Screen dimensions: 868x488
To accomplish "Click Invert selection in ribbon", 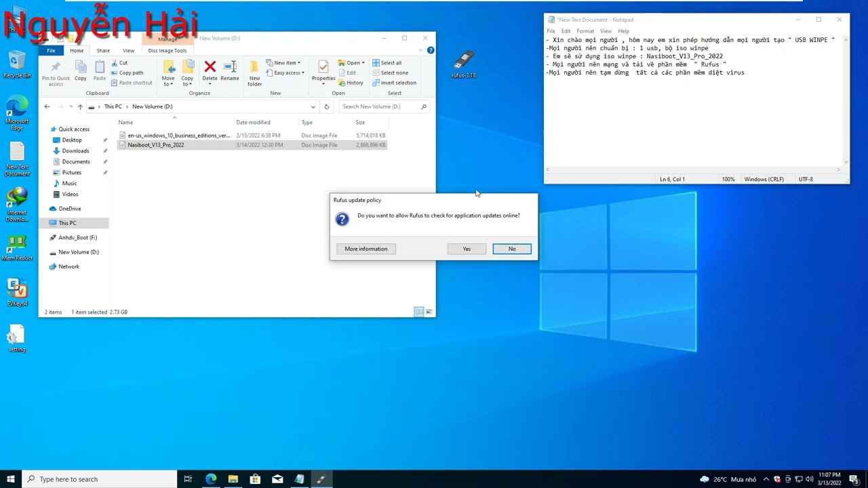I will click(x=394, y=83).
